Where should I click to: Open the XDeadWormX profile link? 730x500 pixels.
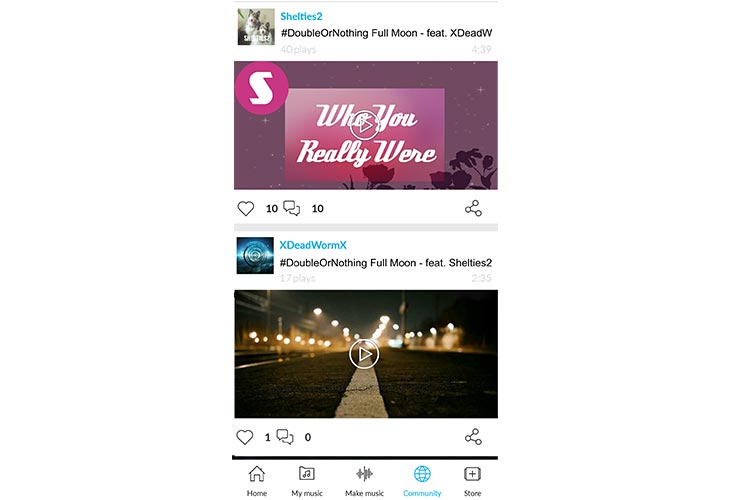[313, 245]
